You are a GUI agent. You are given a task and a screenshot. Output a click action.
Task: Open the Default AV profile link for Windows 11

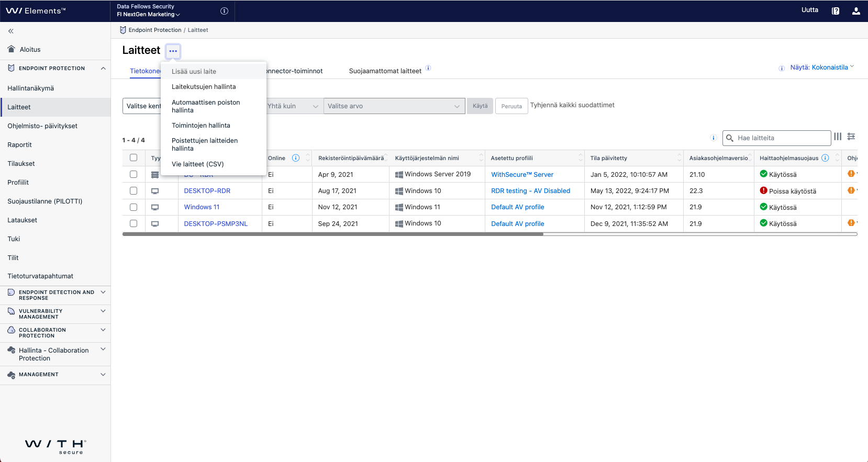(517, 207)
